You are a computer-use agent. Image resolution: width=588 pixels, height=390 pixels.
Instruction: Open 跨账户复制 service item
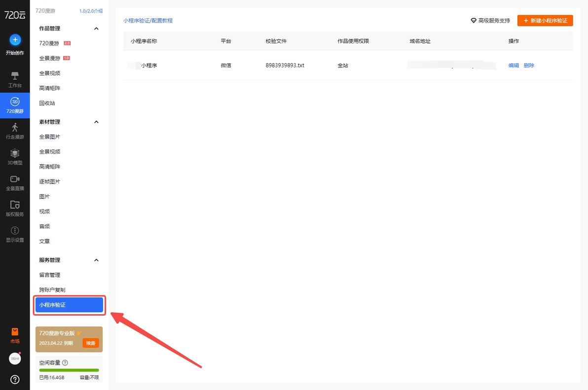coord(52,290)
